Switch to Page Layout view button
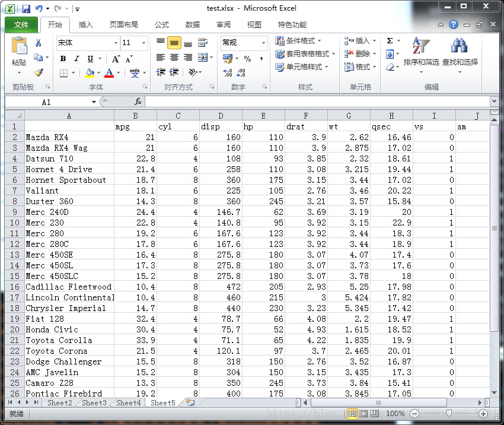This screenshot has width=504, height=425. tap(363, 414)
